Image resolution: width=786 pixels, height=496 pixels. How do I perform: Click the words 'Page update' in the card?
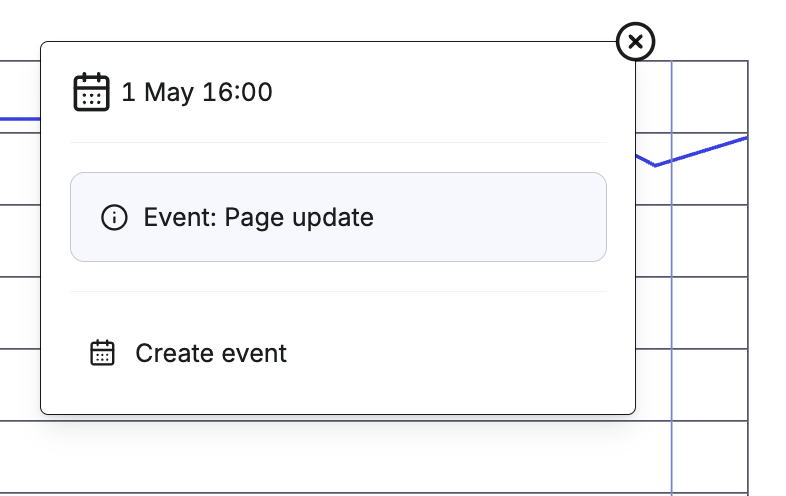click(299, 218)
